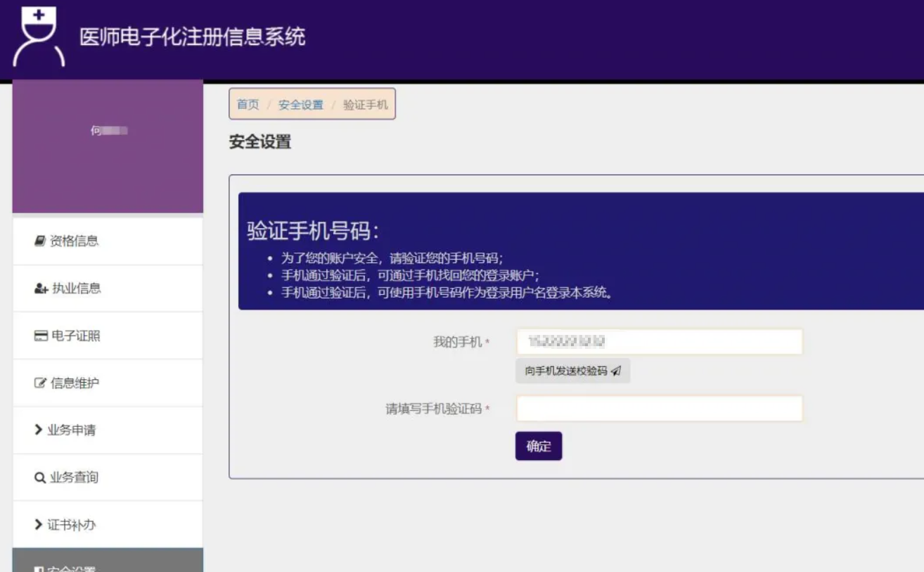Click the user-plus icon beside 执业信息
924x572 pixels.
pyautogui.click(x=41, y=288)
